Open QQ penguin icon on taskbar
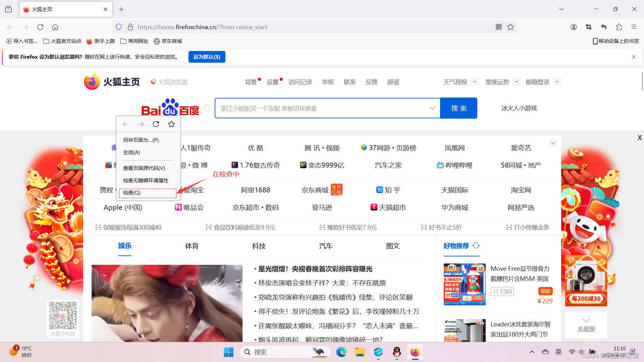 pyautogui.click(x=397, y=352)
